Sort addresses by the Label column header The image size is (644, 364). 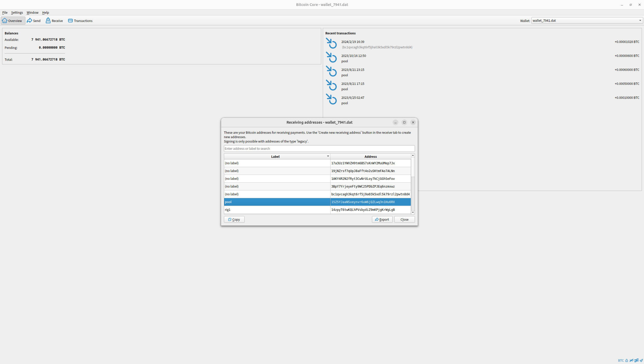tap(277, 157)
